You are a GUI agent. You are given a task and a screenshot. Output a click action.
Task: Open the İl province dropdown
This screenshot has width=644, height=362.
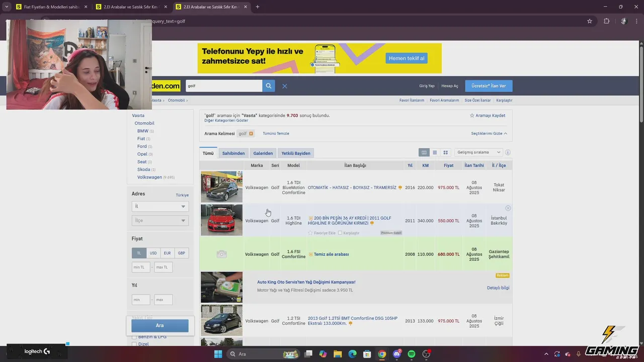tap(160, 206)
